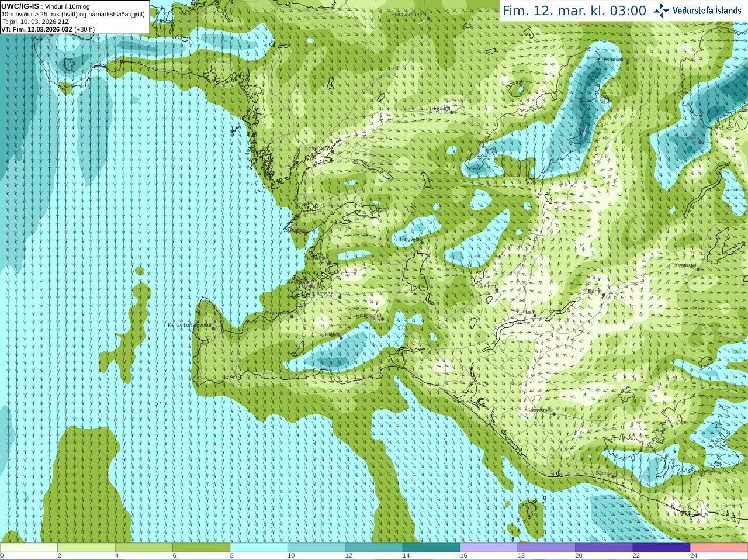The image size is (748, 560).
Task: Click the Búrfell station label
Action: 595,291
